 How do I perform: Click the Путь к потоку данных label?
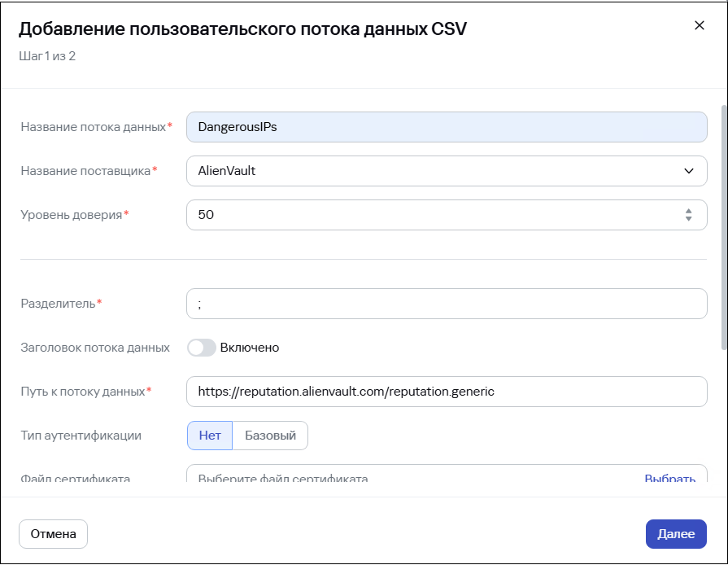point(83,392)
